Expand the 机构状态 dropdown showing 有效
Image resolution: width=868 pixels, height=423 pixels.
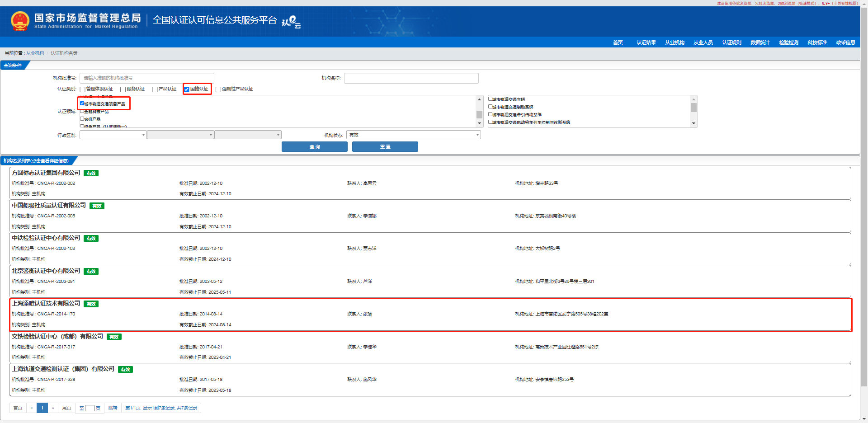click(413, 135)
